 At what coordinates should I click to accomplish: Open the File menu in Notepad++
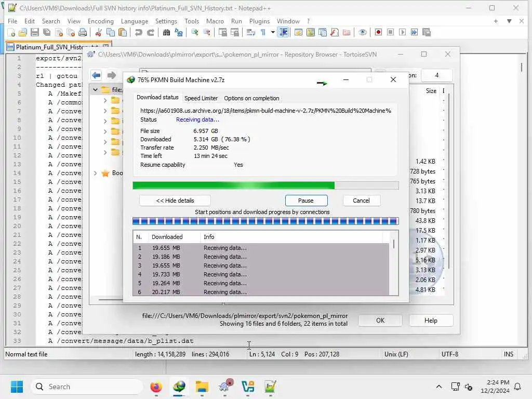coord(12,21)
